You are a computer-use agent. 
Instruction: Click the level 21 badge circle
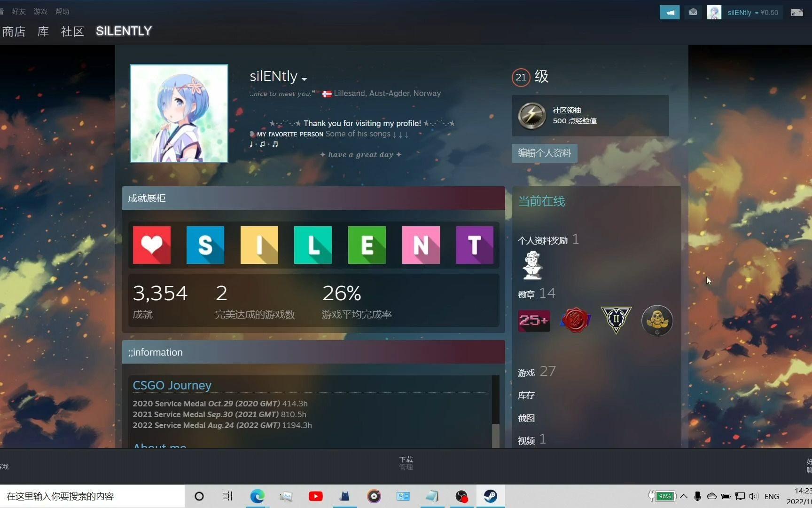pos(521,77)
